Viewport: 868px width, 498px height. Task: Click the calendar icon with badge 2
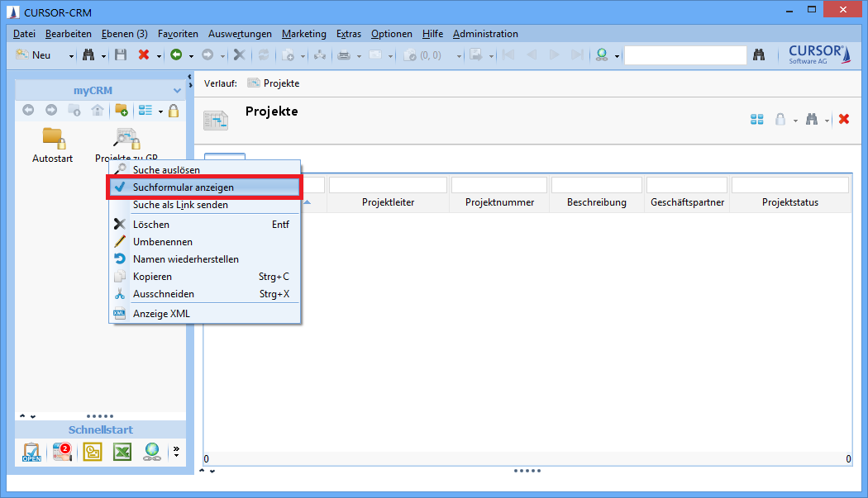point(62,452)
